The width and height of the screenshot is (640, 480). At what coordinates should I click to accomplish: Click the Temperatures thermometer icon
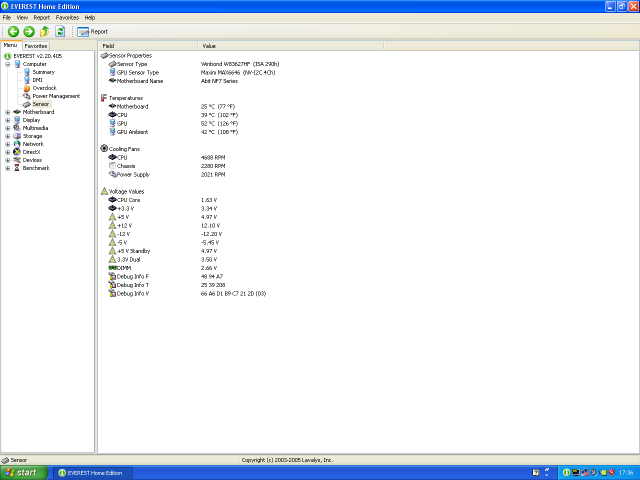pyautogui.click(x=104, y=98)
